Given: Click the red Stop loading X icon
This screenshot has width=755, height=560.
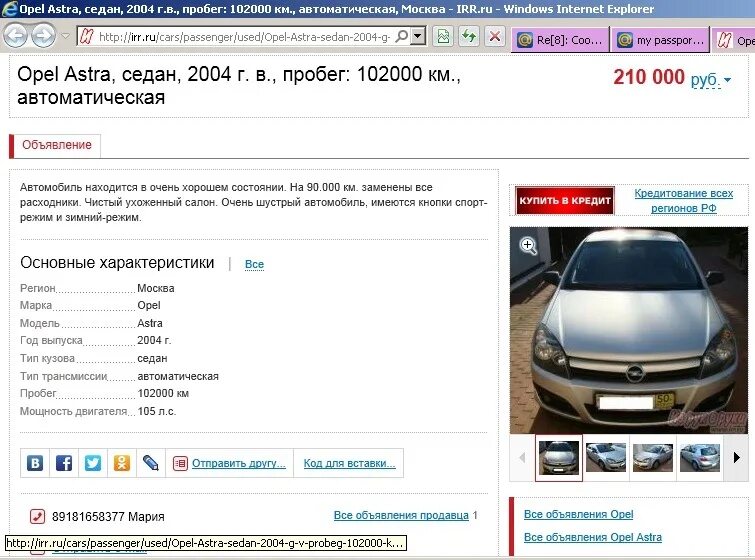Looking at the screenshot, I should point(495,37).
